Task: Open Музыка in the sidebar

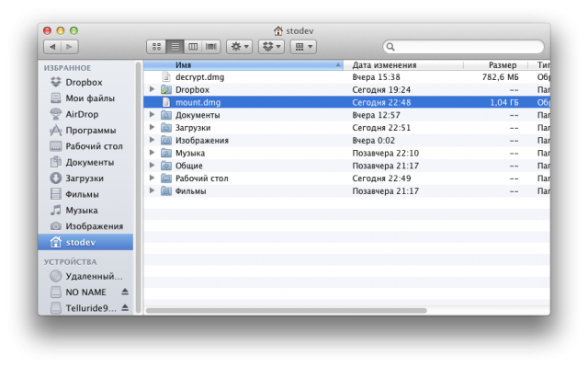Action: coord(81,210)
